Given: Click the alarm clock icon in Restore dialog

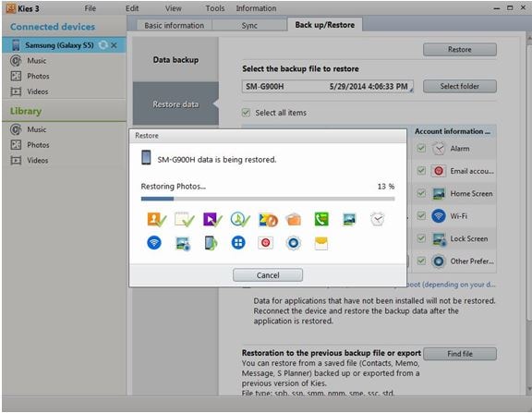Looking at the screenshot, I should click(377, 219).
